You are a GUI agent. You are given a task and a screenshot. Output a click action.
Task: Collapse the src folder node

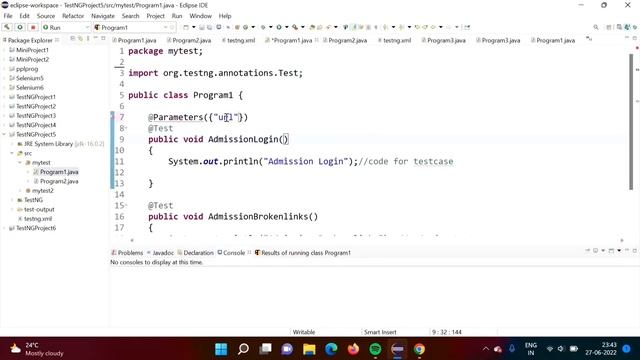coord(12,153)
